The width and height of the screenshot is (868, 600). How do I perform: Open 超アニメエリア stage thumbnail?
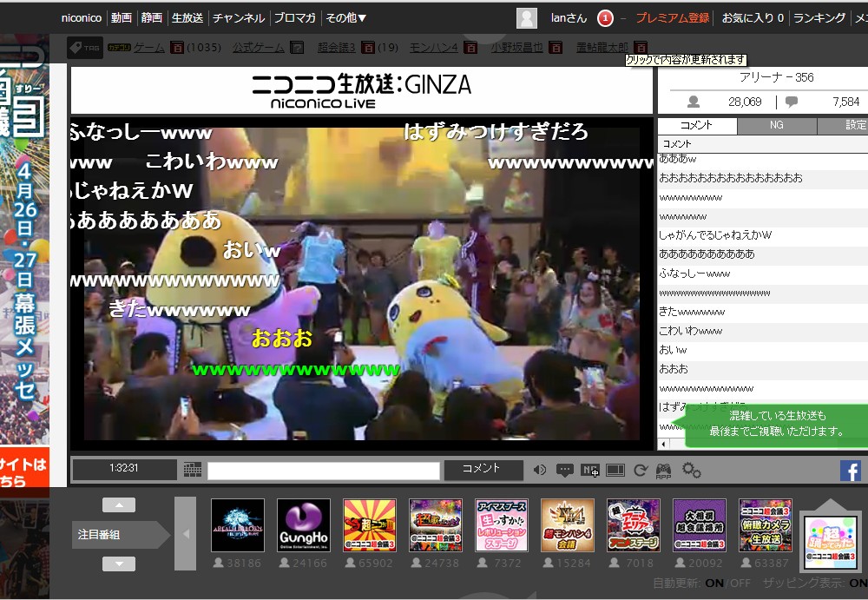point(634,525)
